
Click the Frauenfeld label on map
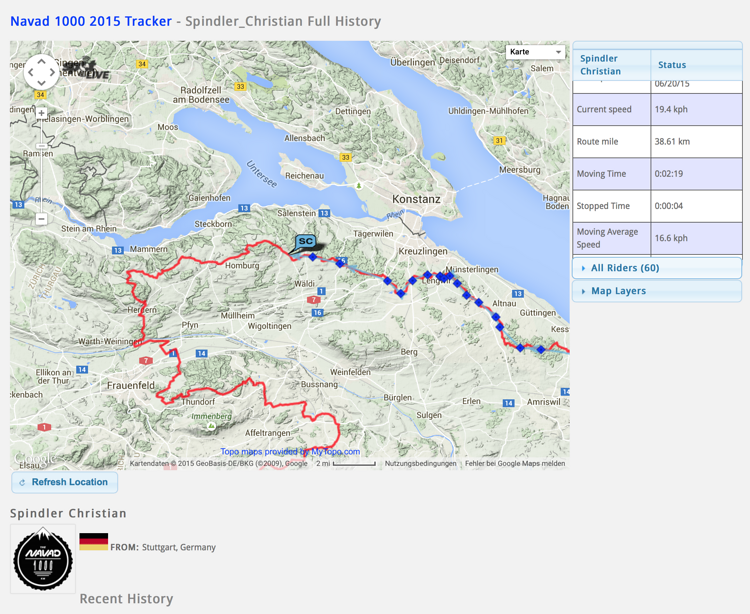[x=131, y=385]
